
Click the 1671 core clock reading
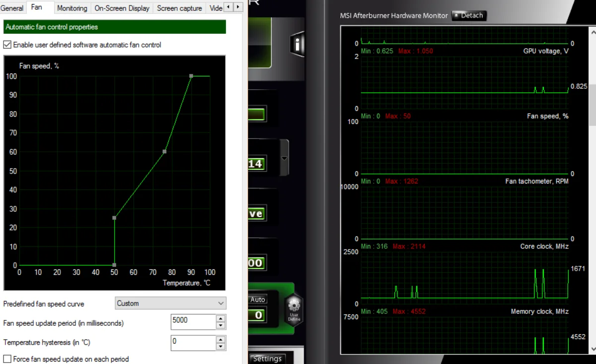tap(578, 268)
